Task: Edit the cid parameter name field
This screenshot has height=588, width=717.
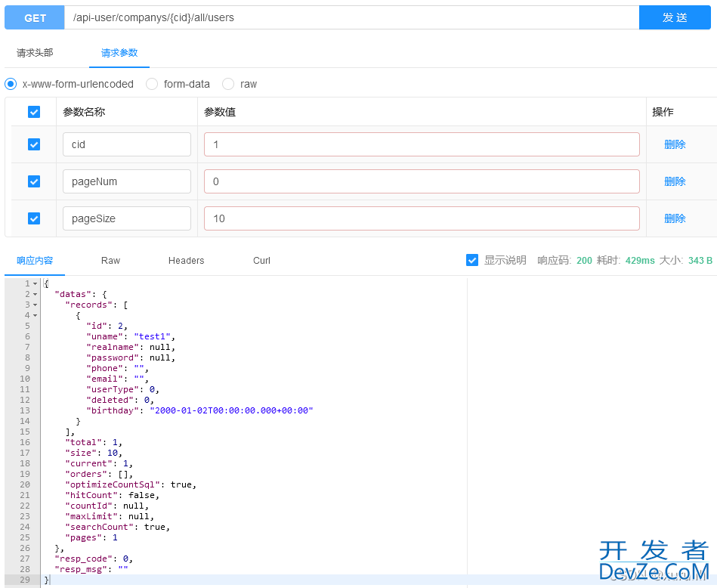Action: click(x=127, y=144)
